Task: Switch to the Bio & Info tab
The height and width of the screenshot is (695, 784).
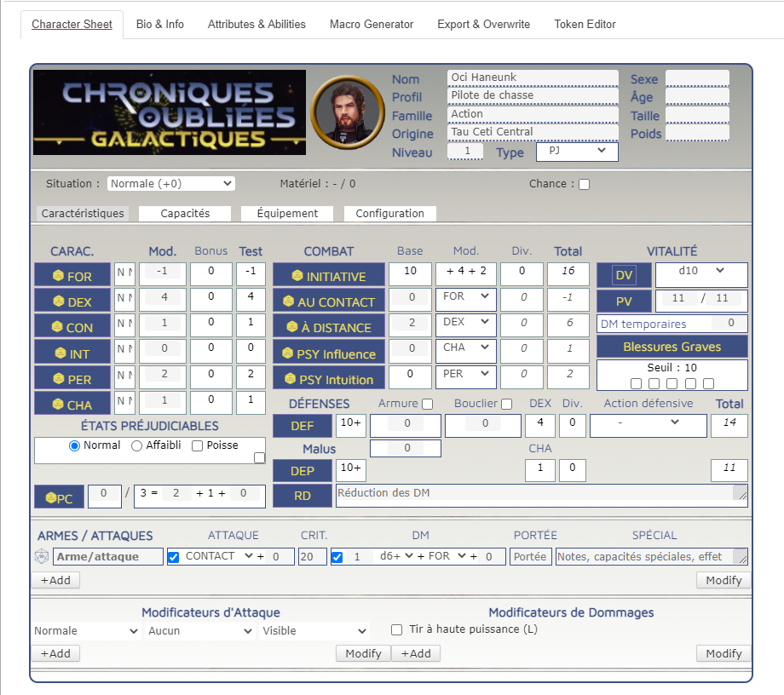Action: point(159,24)
